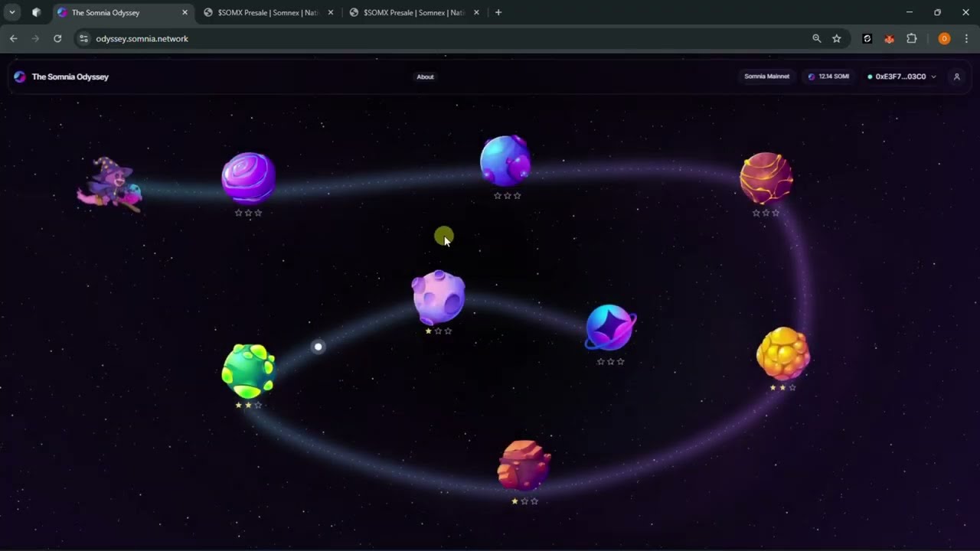The image size is (980, 551).
Task: Click the MetaMask fox extension icon
Action: [x=889, y=38]
